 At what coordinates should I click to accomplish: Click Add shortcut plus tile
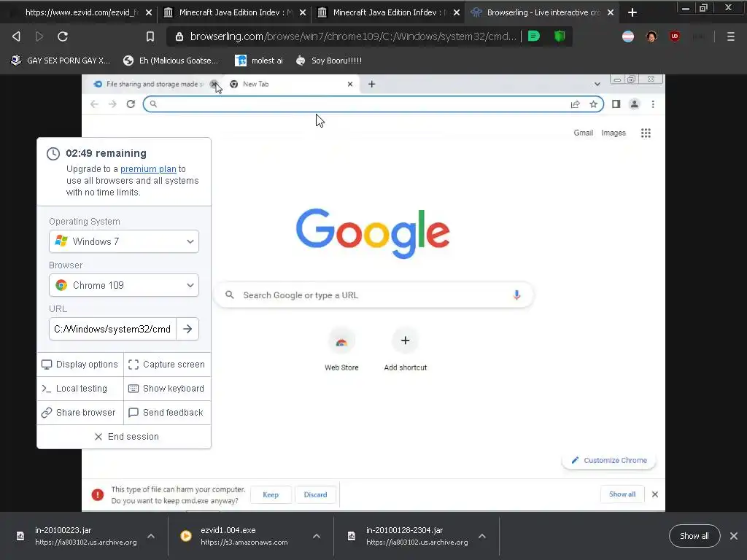[x=405, y=350]
